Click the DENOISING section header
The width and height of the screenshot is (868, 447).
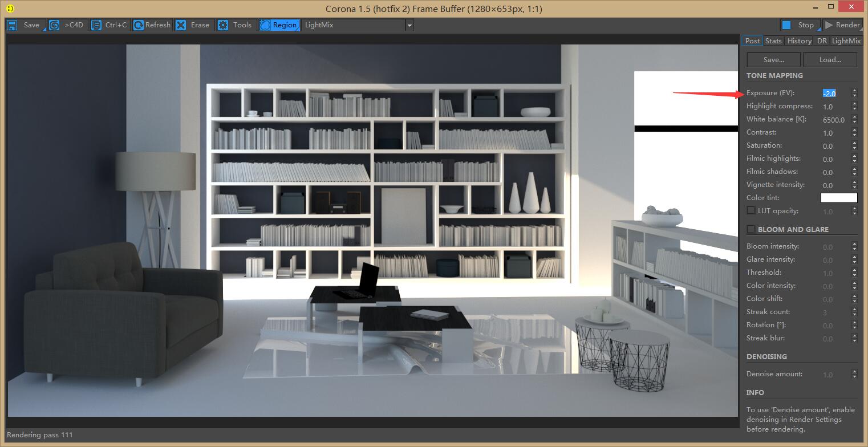tap(766, 356)
